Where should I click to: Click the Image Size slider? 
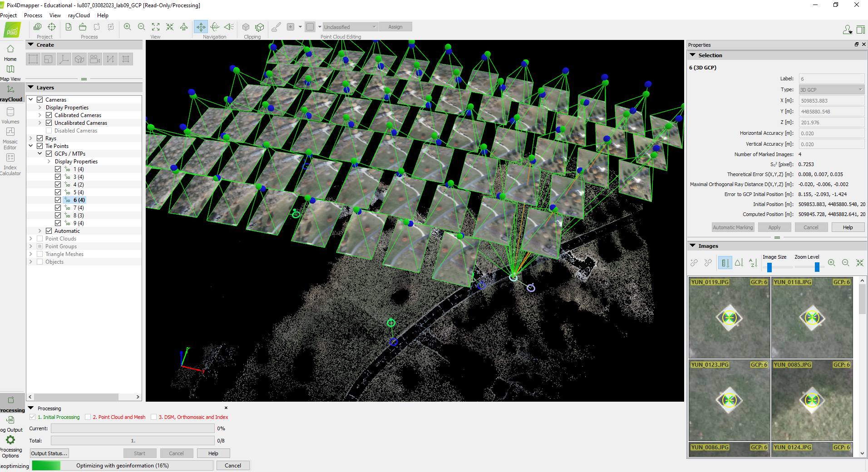pos(769,267)
